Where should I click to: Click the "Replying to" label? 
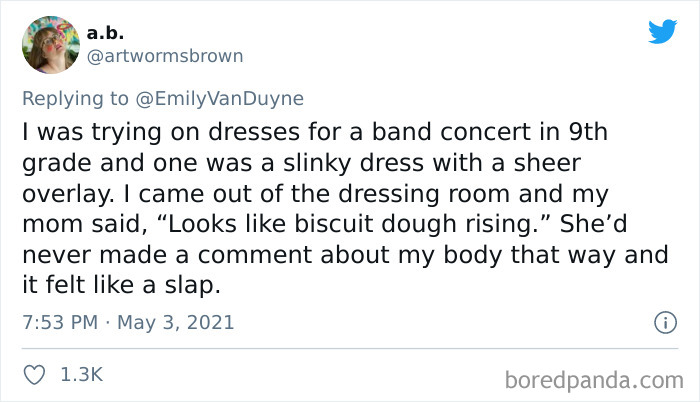tap(75, 99)
